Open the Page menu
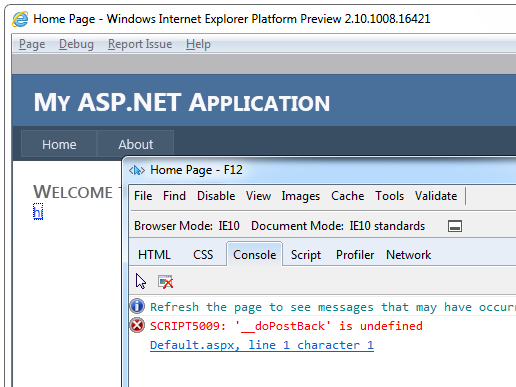 [x=32, y=44]
